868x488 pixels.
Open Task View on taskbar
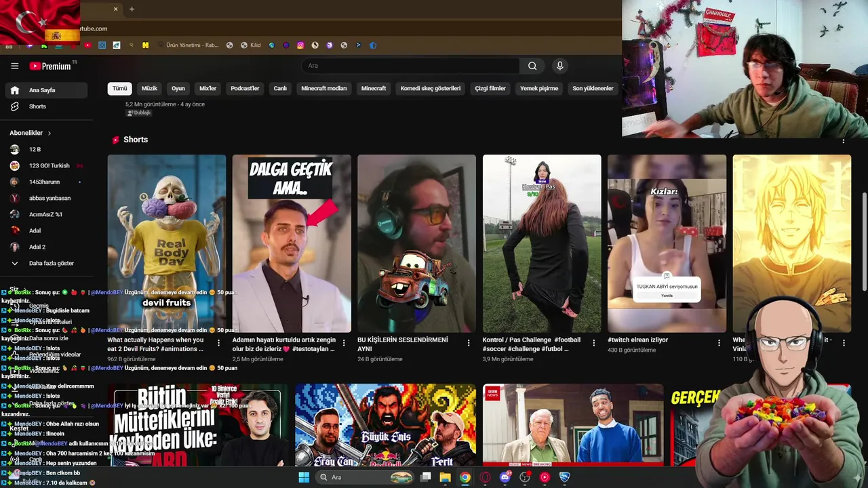[x=426, y=477]
